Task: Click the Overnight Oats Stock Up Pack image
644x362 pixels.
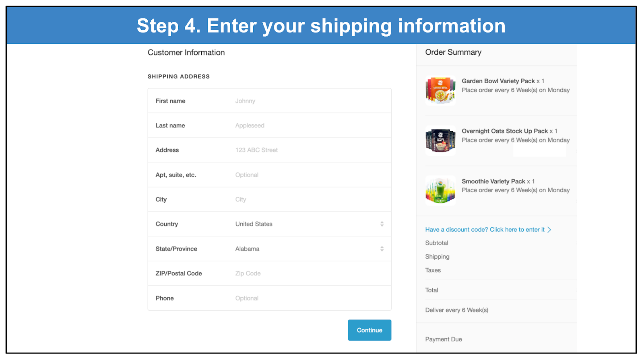Action: tap(440, 140)
